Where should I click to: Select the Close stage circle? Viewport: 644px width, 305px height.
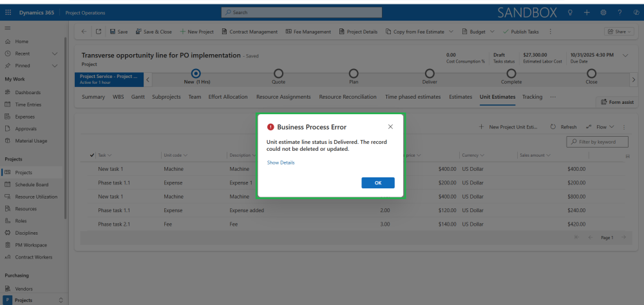[591, 74]
